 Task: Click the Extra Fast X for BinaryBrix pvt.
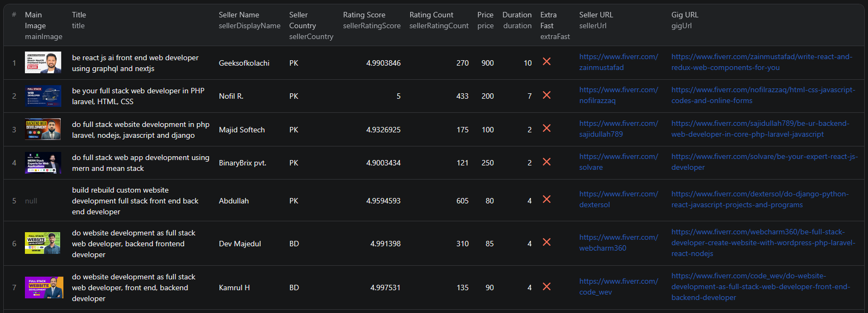pyautogui.click(x=547, y=162)
